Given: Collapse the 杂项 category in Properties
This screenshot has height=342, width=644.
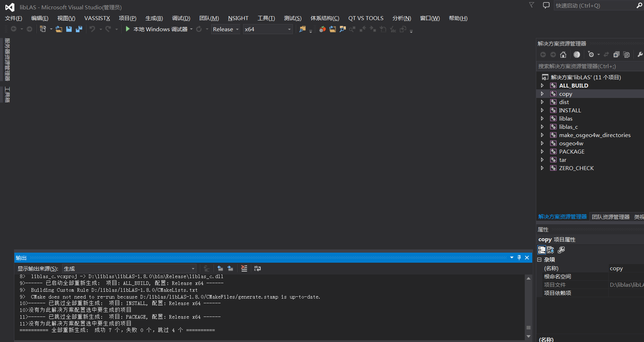Looking at the screenshot, I should [x=539, y=259].
